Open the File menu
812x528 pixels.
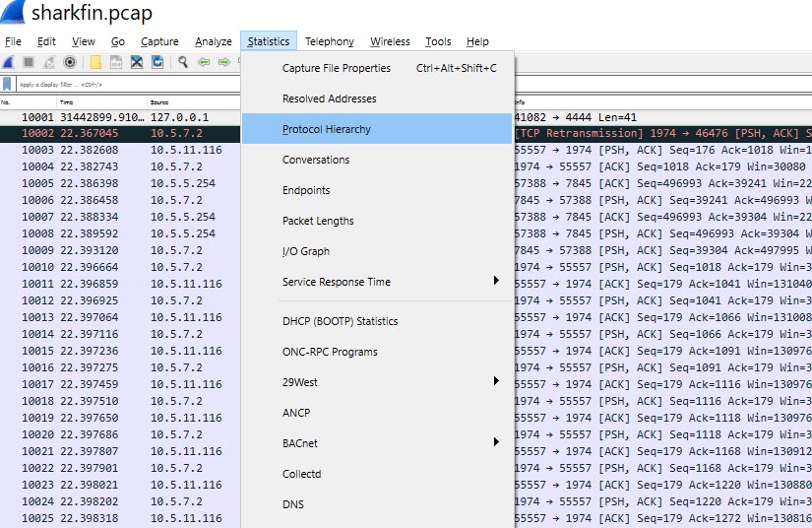[x=13, y=41]
